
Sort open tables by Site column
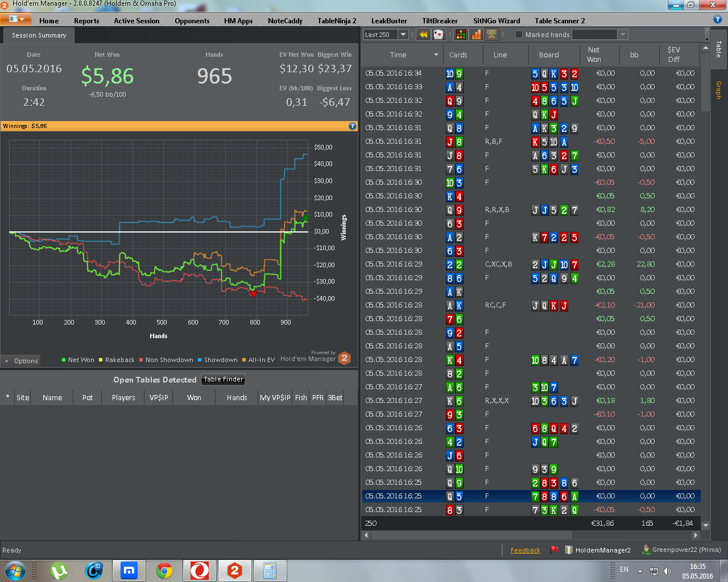(23, 398)
